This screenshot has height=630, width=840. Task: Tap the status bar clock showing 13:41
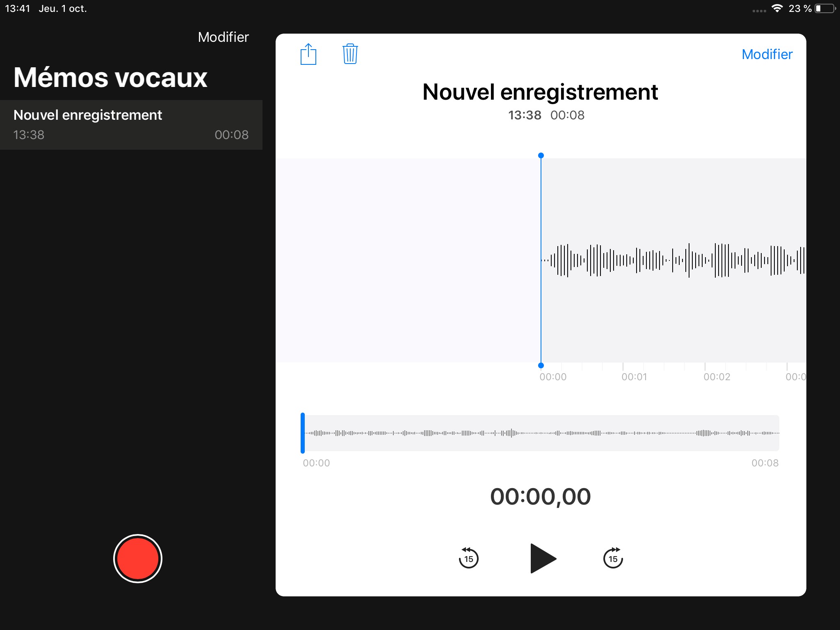[x=18, y=9]
